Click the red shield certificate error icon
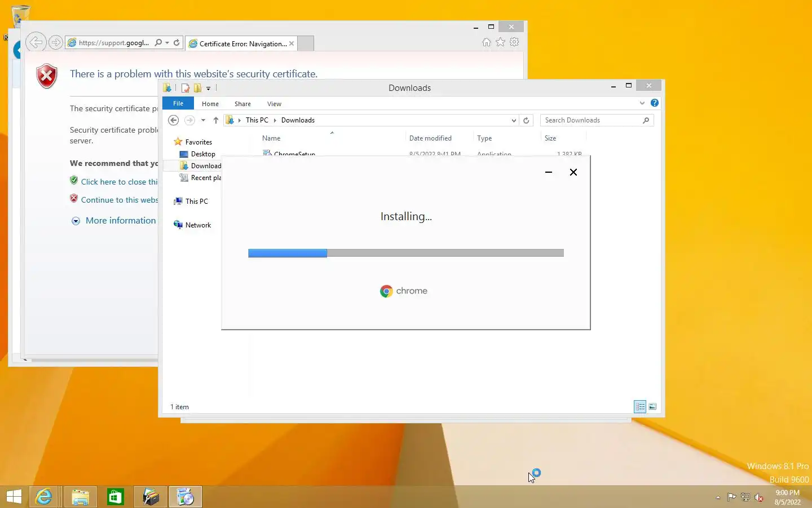The width and height of the screenshot is (812, 508). click(x=47, y=76)
